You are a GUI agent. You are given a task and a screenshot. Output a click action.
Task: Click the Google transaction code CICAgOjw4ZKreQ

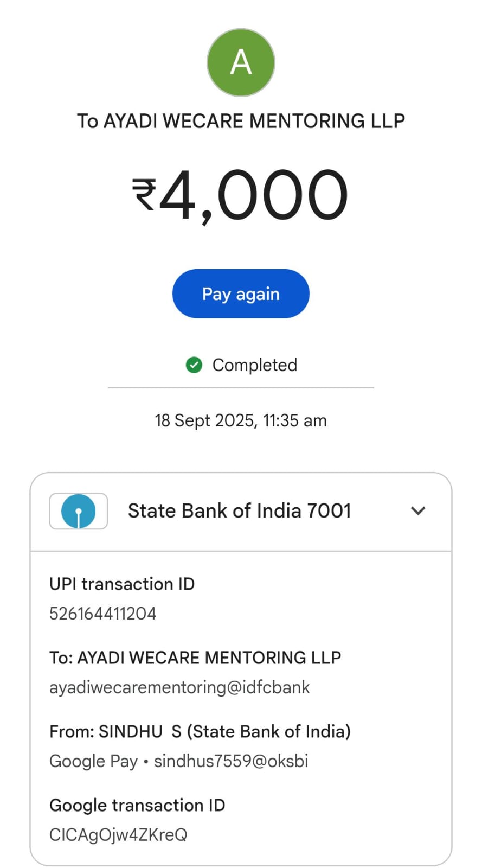(x=118, y=834)
